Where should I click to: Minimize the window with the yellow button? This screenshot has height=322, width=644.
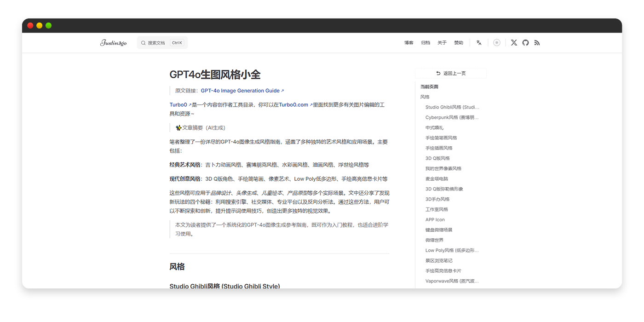point(40,26)
